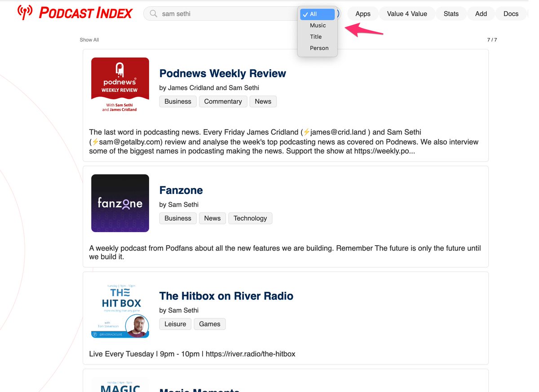Open the Podnews Weekly Review cover art
This screenshot has width=539, height=392.
(x=120, y=86)
